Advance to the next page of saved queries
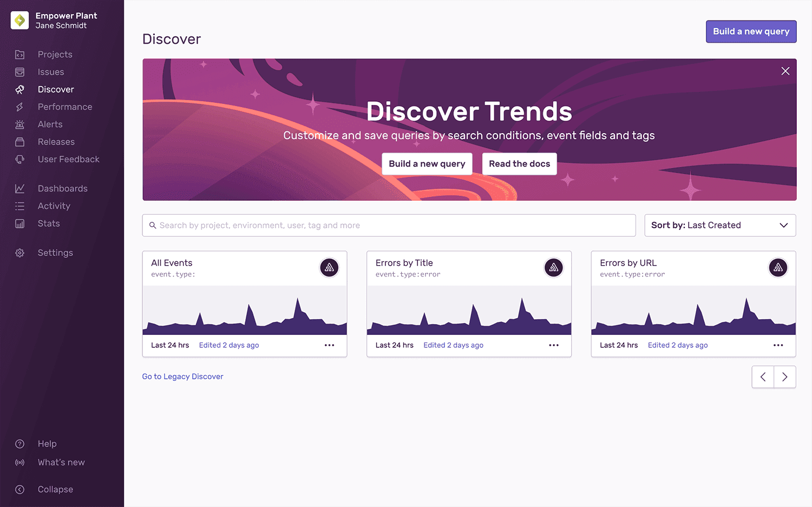The height and width of the screenshot is (507, 812). click(x=784, y=377)
